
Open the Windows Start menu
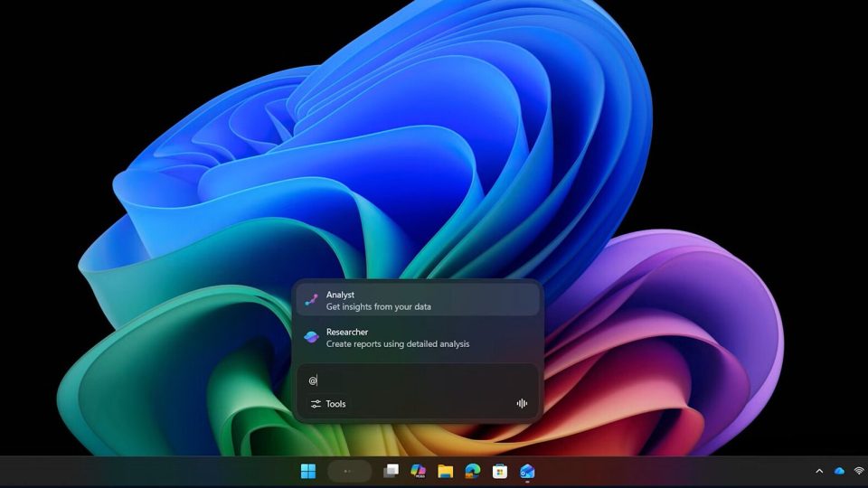point(308,471)
